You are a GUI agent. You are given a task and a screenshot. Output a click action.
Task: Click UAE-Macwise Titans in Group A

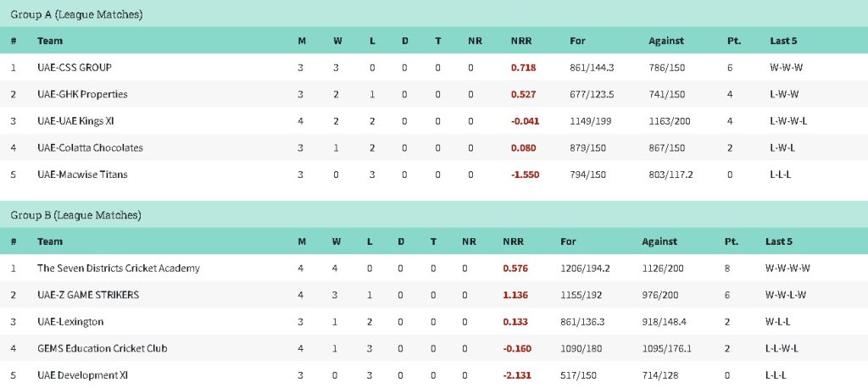82,175
